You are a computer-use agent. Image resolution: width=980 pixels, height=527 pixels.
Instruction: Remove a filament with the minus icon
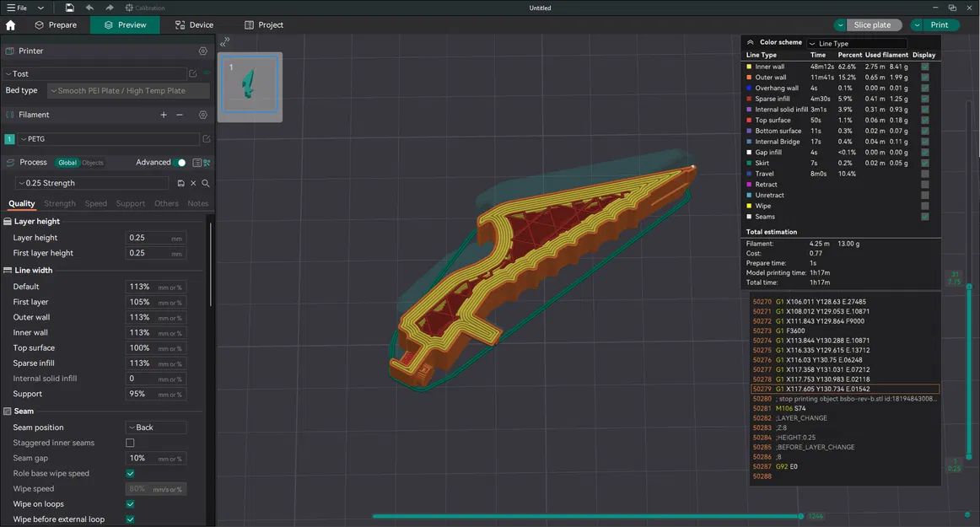click(x=180, y=115)
